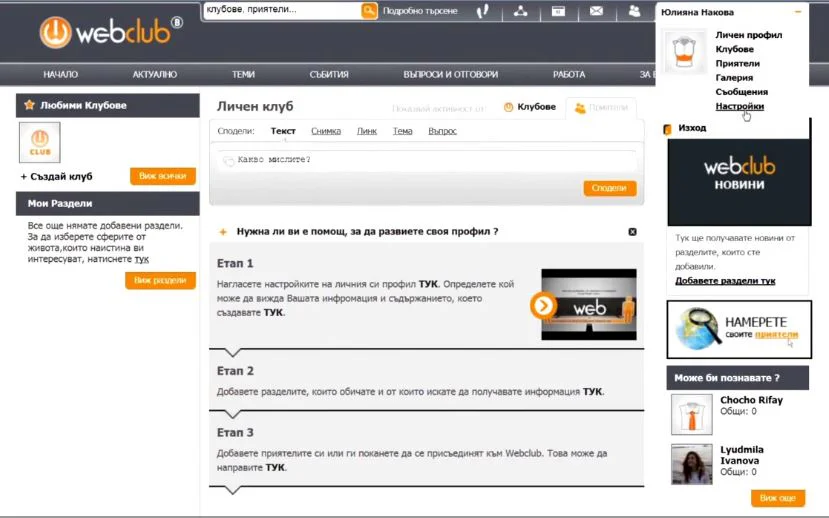Select Съобщения in user menu
The height and width of the screenshot is (518, 829).
(x=741, y=92)
